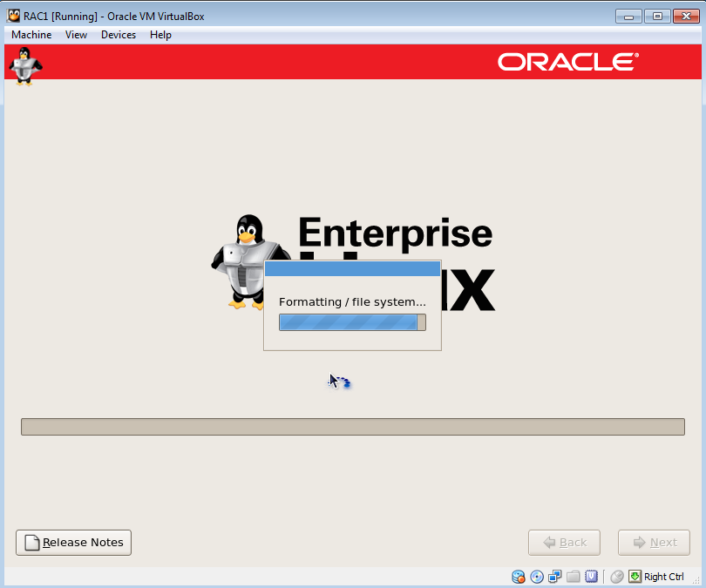The height and width of the screenshot is (588, 706).
Task: Click the overall installation progress bar
Action: pyautogui.click(x=353, y=427)
